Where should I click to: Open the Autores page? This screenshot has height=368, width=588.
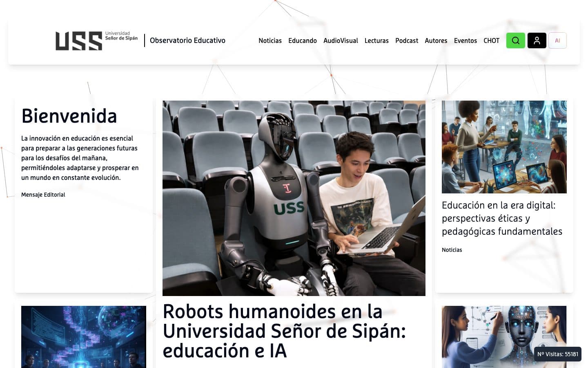point(436,40)
